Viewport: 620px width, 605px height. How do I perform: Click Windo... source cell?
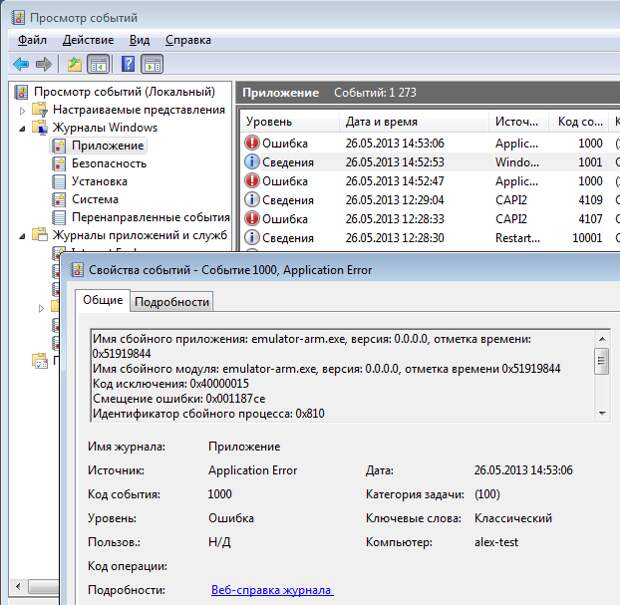click(517, 162)
